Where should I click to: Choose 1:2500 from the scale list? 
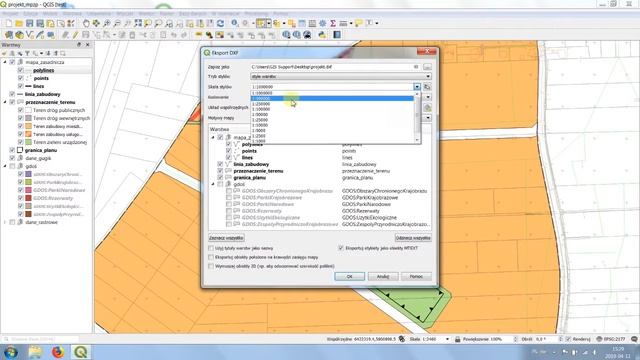coord(333,136)
